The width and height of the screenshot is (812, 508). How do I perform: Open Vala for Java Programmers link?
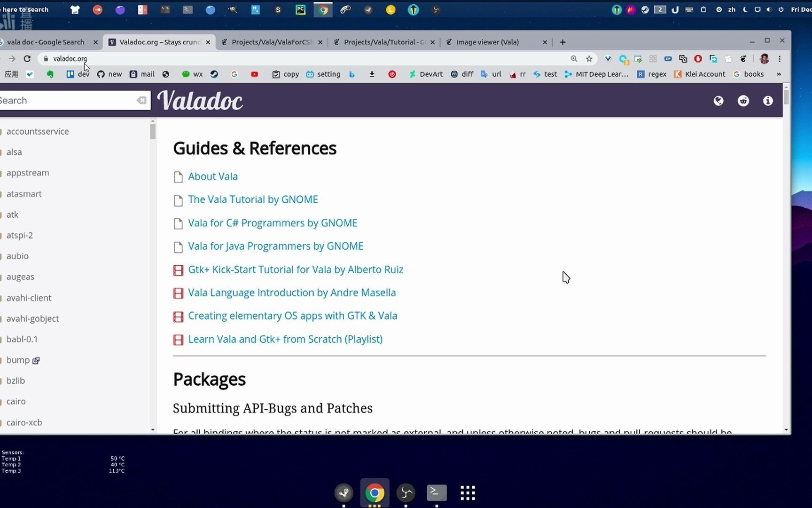coord(275,246)
